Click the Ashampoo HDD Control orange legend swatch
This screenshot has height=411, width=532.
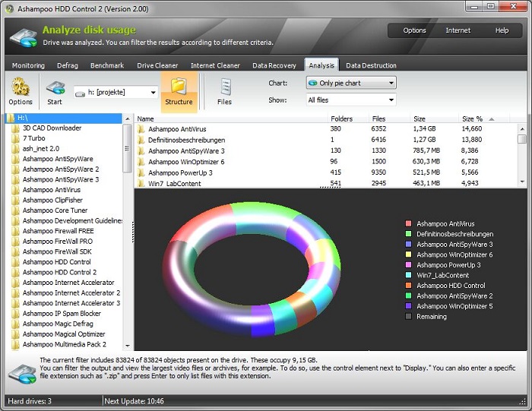point(409,286)
